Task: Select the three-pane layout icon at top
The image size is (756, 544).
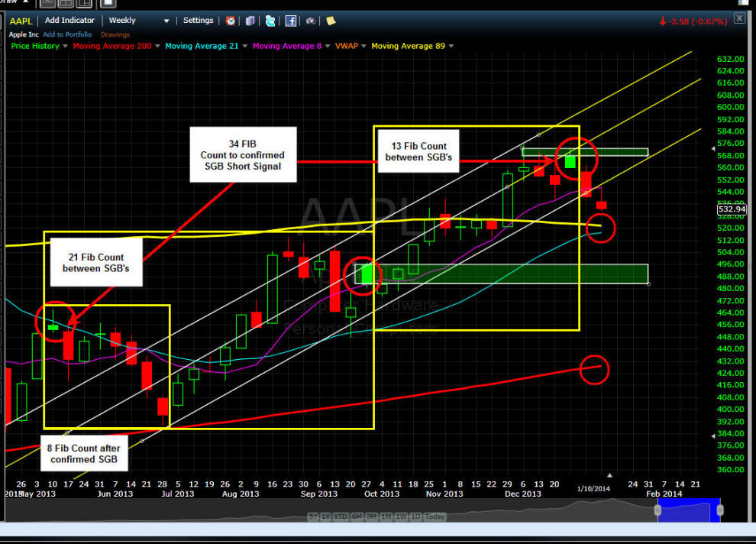Action: (x=84, y=3)
